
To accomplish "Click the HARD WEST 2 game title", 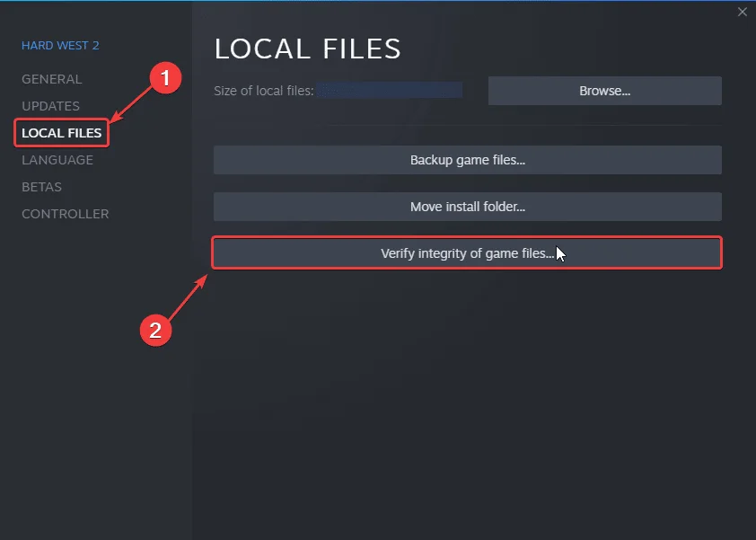I will click(60, 45).
